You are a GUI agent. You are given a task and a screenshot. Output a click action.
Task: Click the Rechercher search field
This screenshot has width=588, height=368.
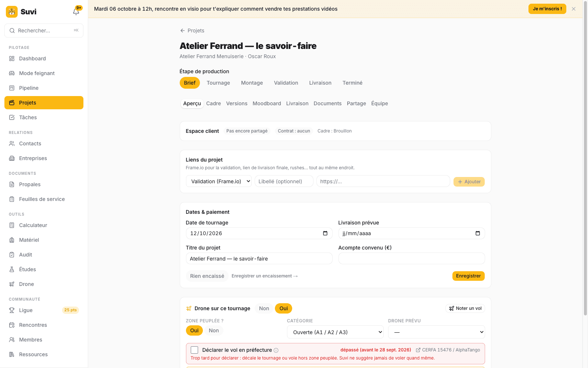[x=44, y=31]
